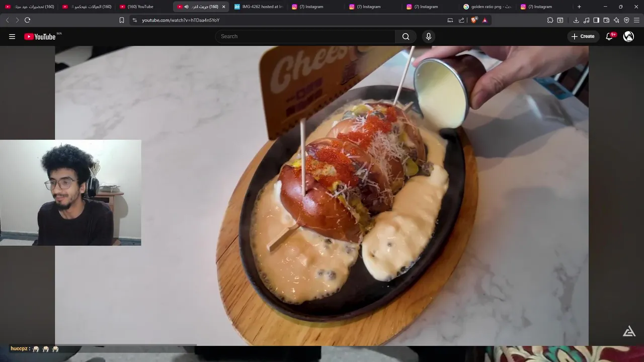Image resolution: width=644 pixels, height=362 pixels.
Task: Open browser downloads icon
Action: click(x=576, y=20)
